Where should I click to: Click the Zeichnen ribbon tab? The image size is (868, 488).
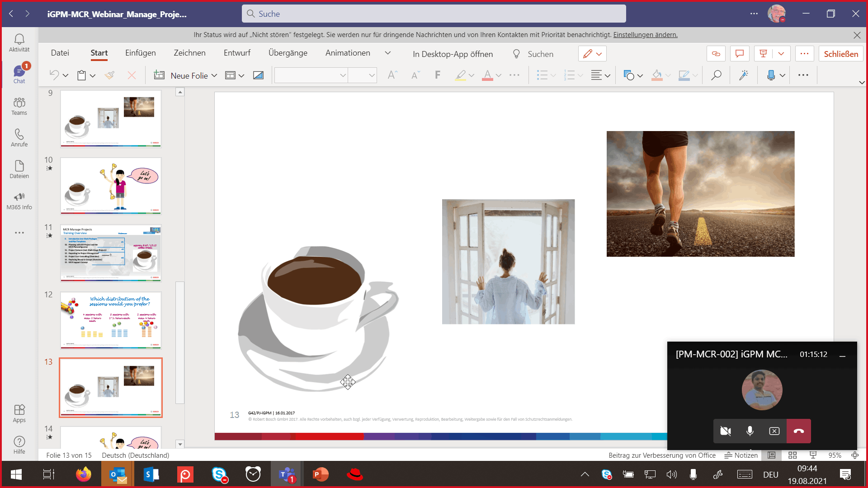[x=189, y=54]
